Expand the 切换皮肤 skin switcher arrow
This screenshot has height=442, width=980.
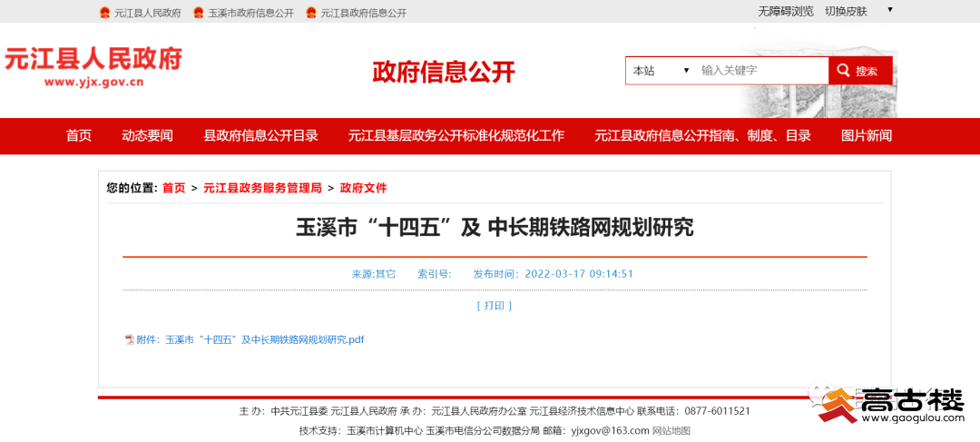click(889, 10)
